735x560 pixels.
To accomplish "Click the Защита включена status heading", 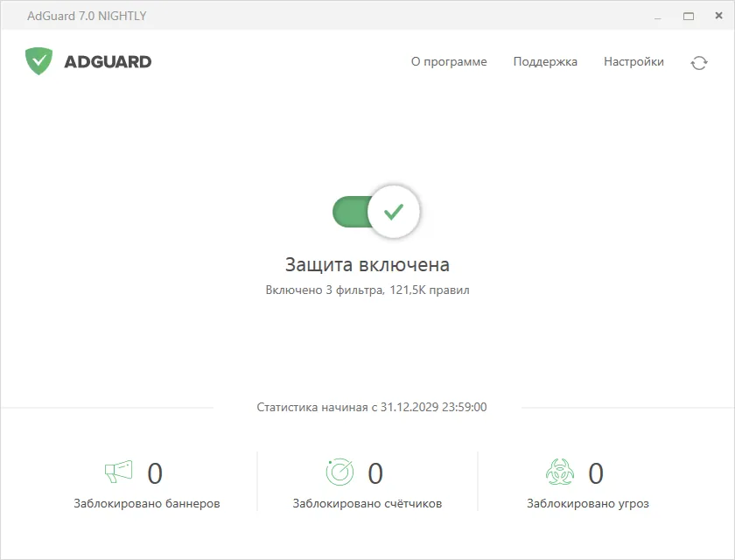I will [x=367, y=265].
